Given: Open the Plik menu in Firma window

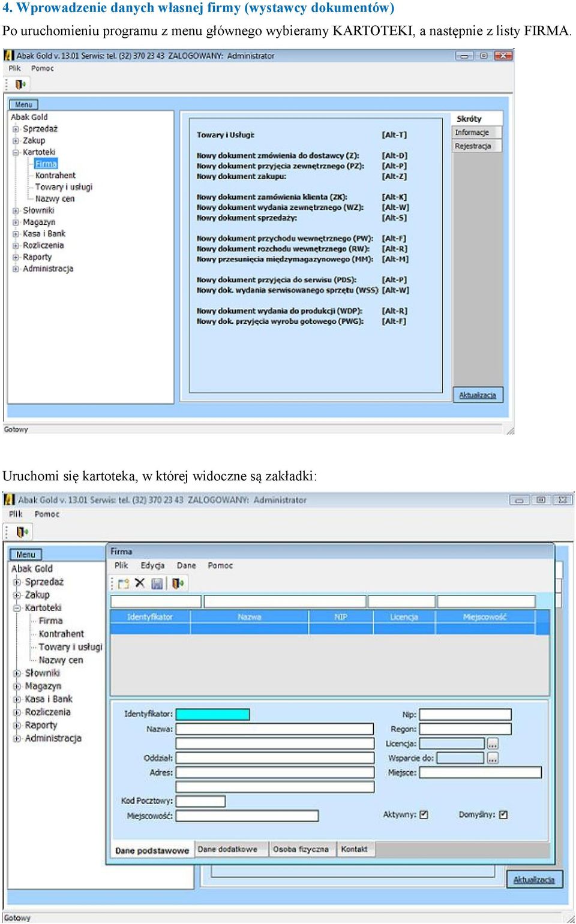Looking at the screenshot, I should coord(121,565).
